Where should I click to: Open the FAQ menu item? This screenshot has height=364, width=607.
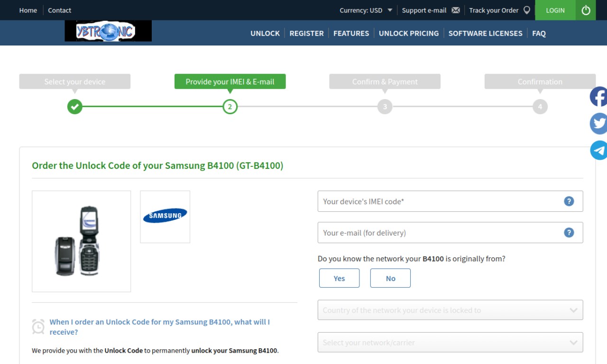539,33
